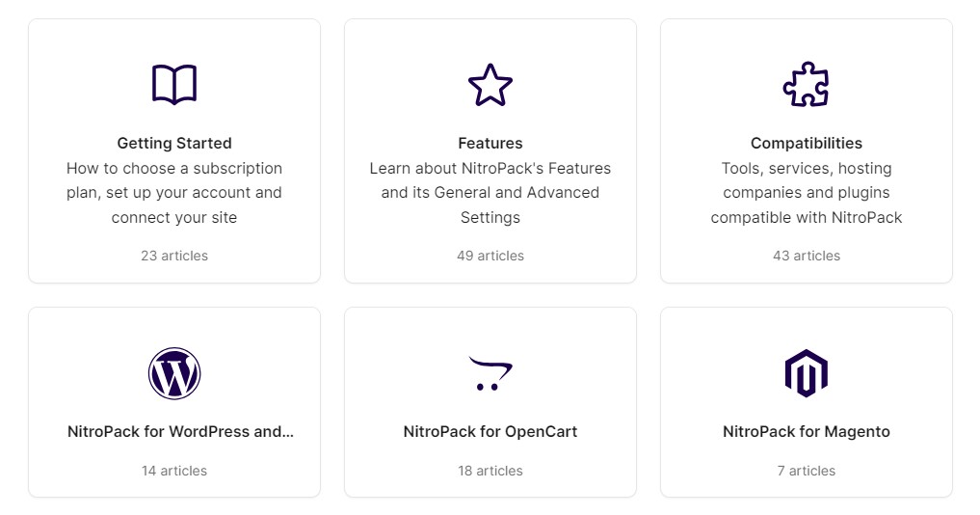This screenshot has height=515, width=980.
Task: Click the Getting Started subscription plan description
Action: click(x=174, y=192)
